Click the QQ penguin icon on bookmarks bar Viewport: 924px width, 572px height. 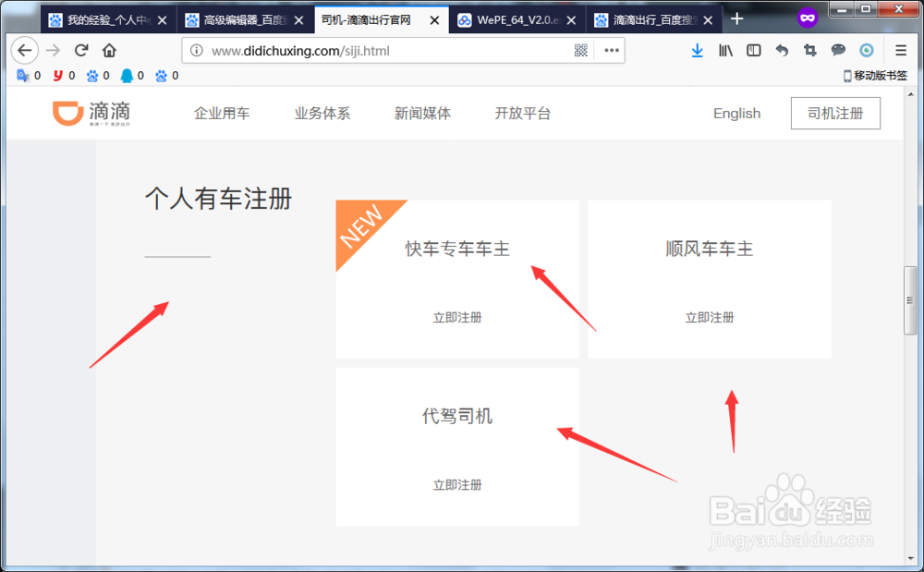point(125,76)
